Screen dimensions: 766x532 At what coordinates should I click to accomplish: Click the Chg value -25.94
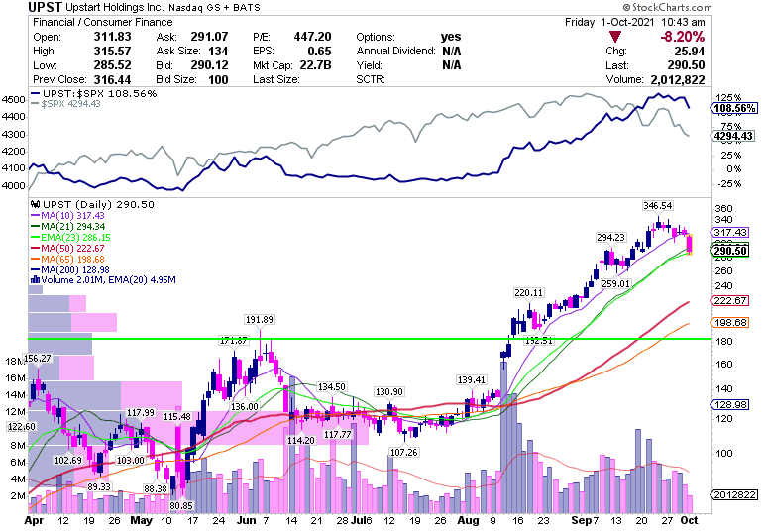[689, 51]
